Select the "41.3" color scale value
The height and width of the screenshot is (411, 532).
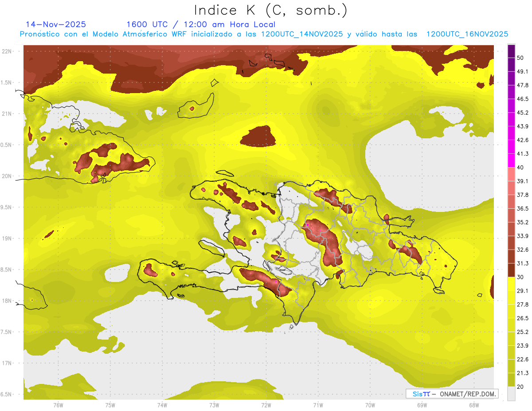[x=522, y=154]
